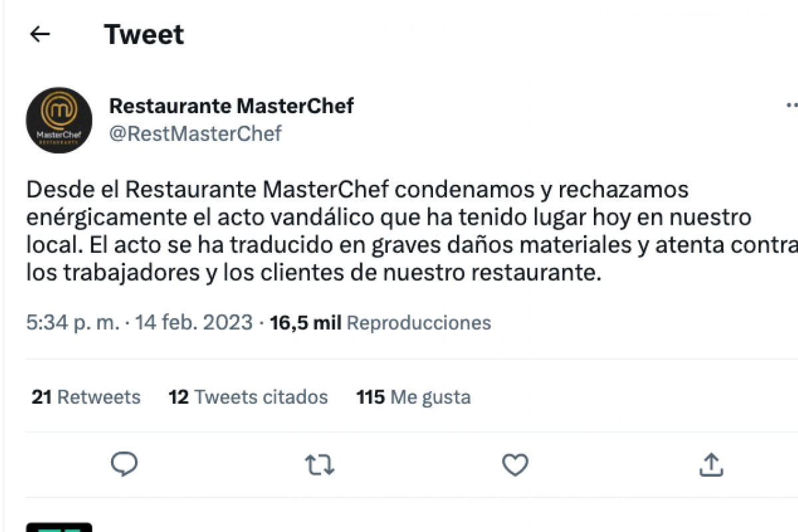
Task: Open the Restaurante MasterChef profile picture
Action: [59, 120]
